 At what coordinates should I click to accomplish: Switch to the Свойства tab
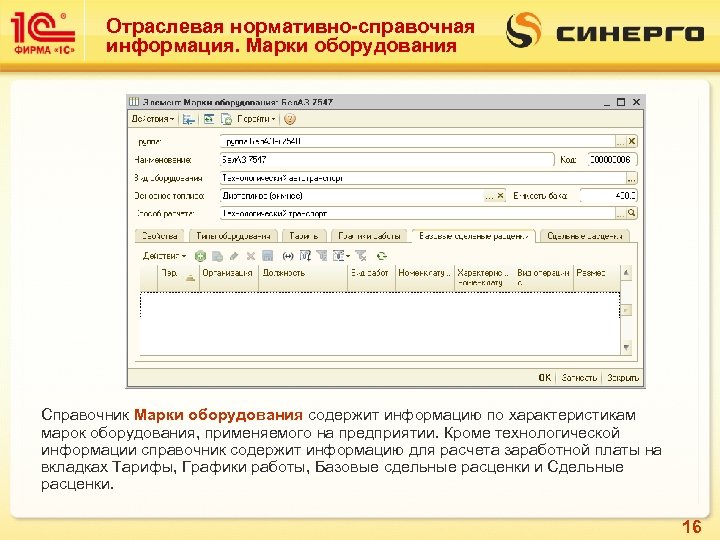point(159,236)
